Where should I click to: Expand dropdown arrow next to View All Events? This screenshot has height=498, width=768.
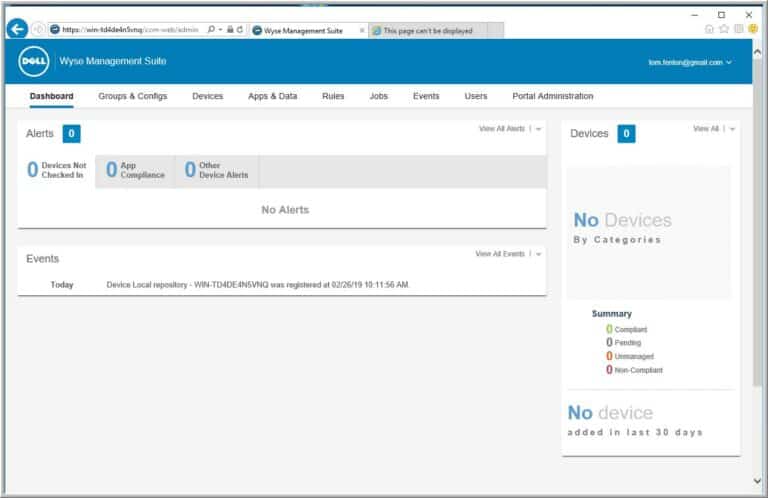click(x=538, y=254)
